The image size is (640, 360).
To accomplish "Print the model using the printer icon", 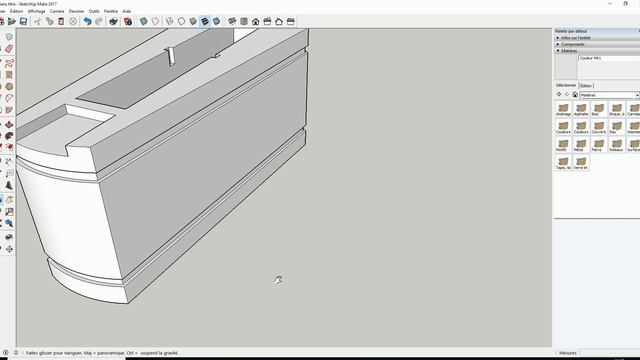I will point(113,21).
